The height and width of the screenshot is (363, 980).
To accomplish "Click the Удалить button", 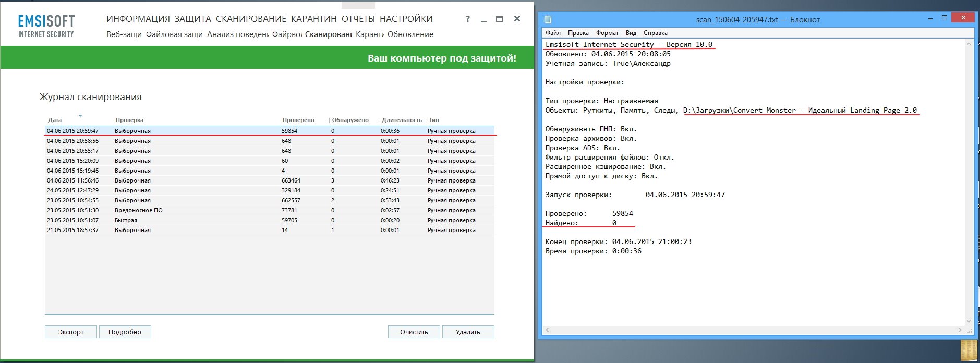I will 468,332.
